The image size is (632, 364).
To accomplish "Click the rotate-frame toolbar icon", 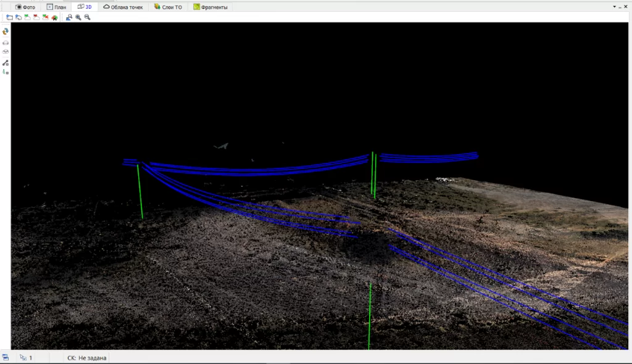I will (x=19, y=17).
